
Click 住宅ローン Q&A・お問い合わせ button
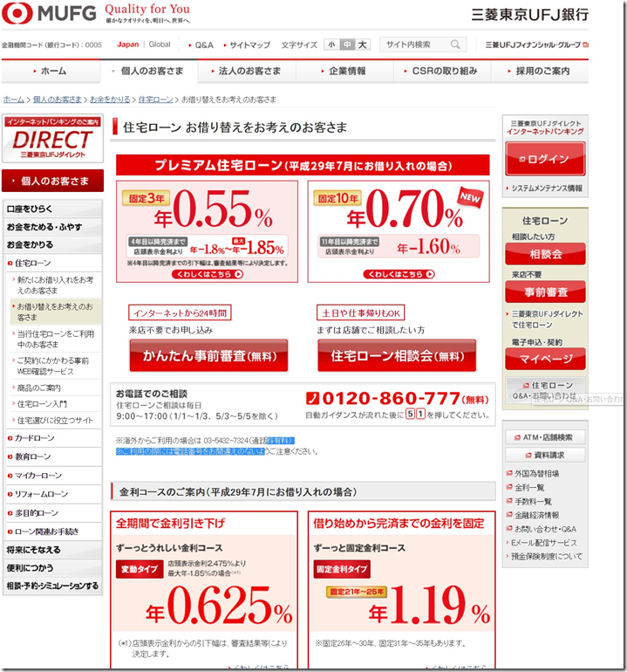545,390
